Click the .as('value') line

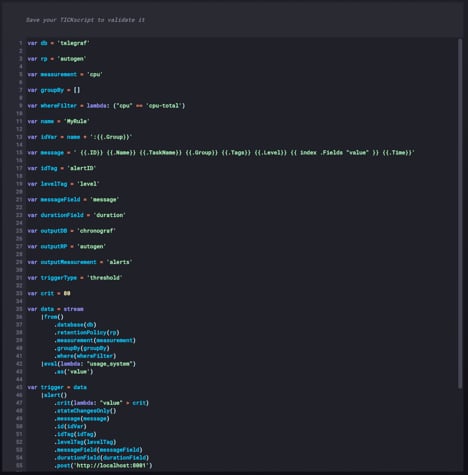74,372
